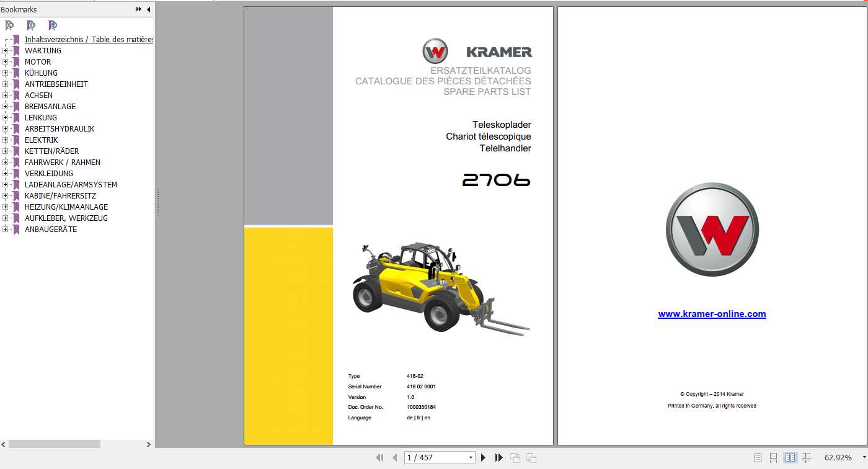The height and width of the screenshot is (469, 868).
Task: Jump to the last page
Action: (498, 458)
